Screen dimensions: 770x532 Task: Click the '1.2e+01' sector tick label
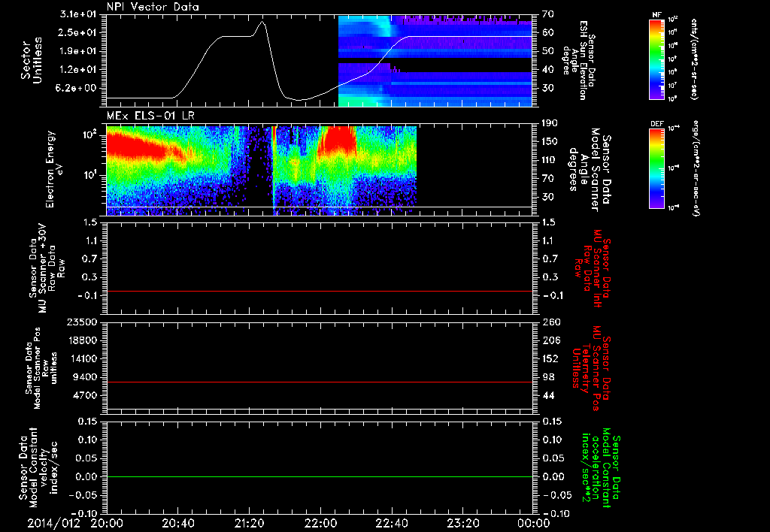[x=77, y=70]
